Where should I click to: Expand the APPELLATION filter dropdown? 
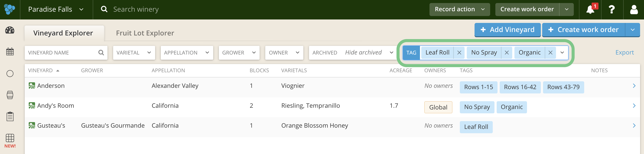[187, 53]
